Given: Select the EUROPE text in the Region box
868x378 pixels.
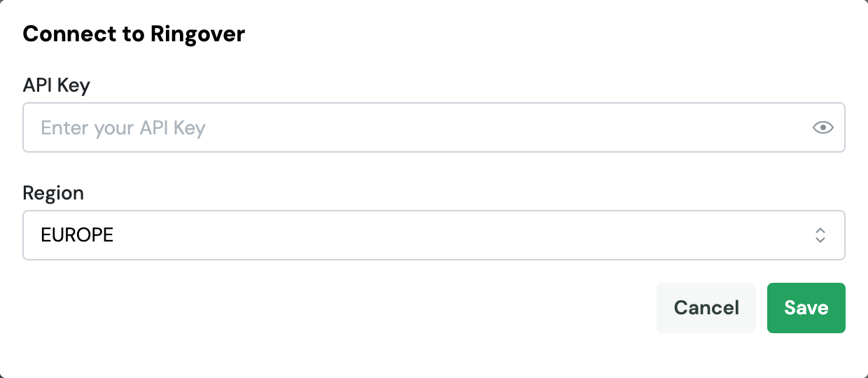Looking at the screenshot, I should 77,235.
